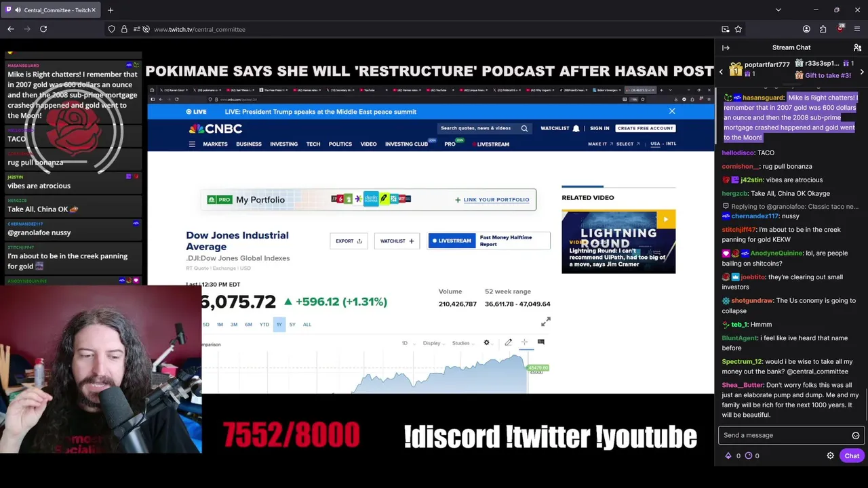Close the CNBC live banner
Screen dimensions: 868x488
tap(672, 111)
